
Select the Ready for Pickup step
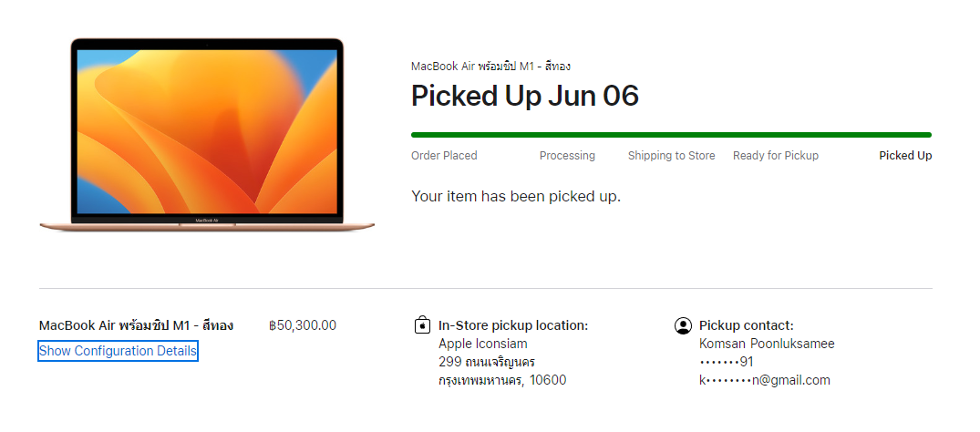pos(775,156)
